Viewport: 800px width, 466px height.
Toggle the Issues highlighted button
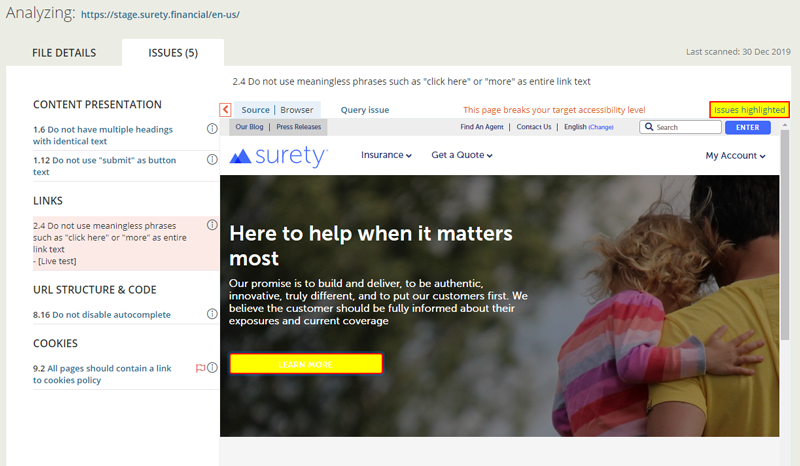point(749,110)
